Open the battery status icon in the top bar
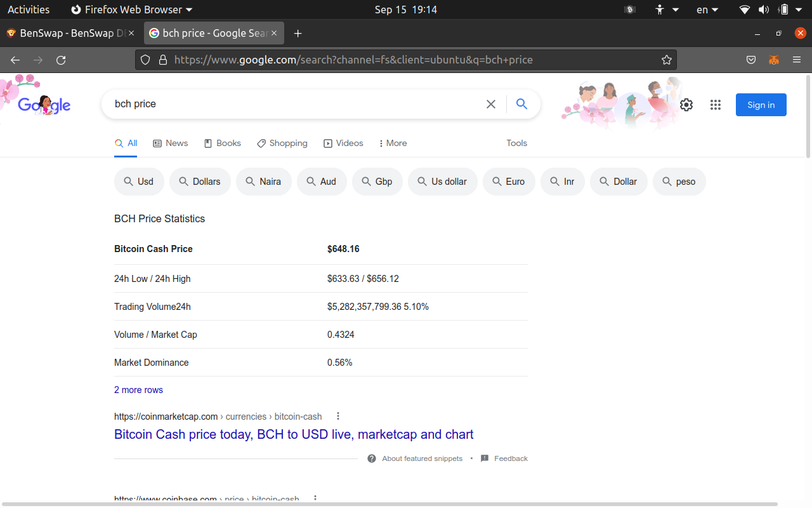The image size is (812, 508). tap(784, 10)
